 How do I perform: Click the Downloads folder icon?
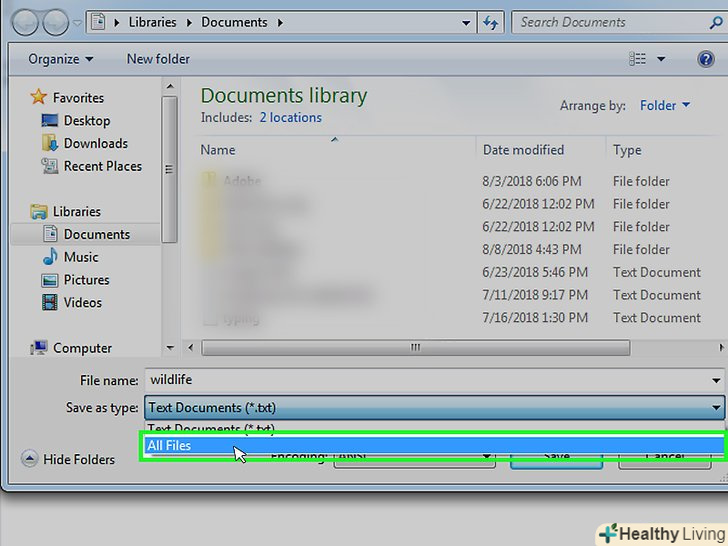coord(50,143)
